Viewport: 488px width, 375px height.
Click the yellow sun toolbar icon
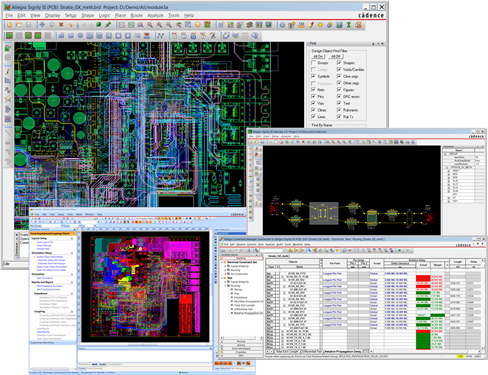(x=320, y=25)
